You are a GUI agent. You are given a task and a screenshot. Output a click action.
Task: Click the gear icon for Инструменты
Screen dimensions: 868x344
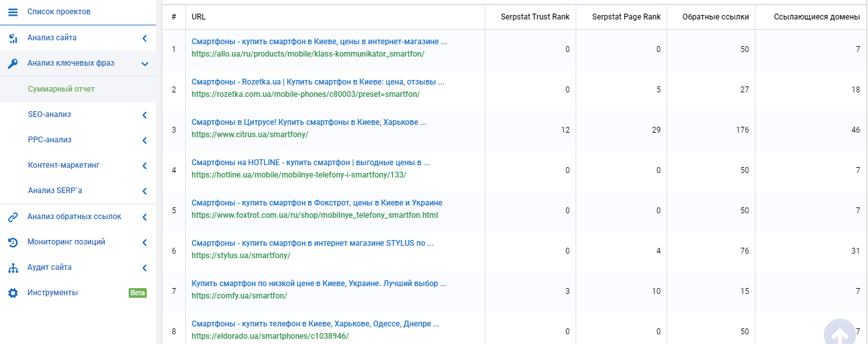tap(13, 293)
